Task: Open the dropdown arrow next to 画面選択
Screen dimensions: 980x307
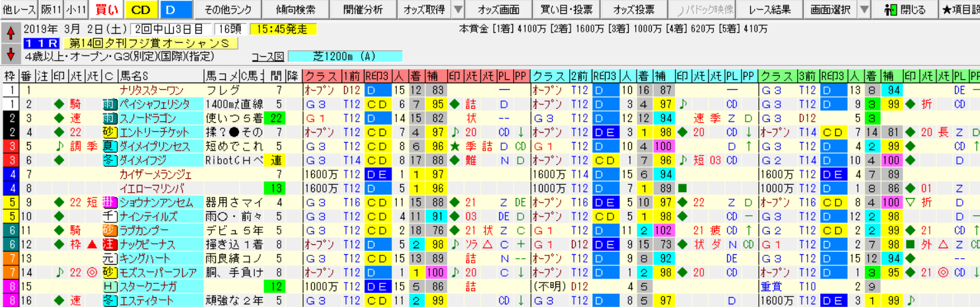Action: click(x=864, y=10)
